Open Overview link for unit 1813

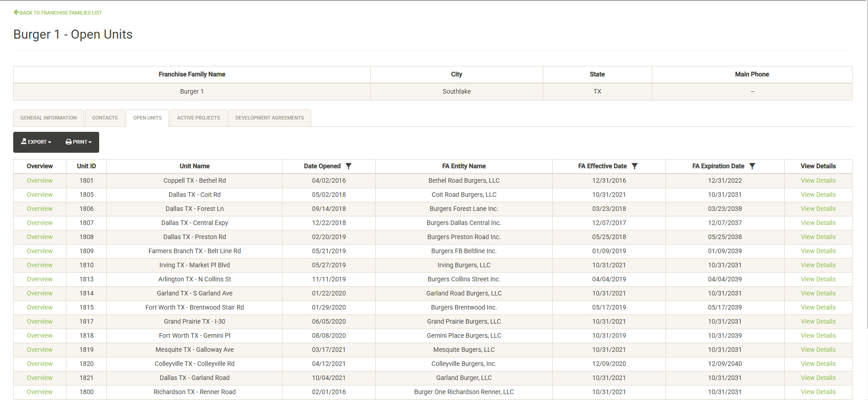tap(40, 280)
